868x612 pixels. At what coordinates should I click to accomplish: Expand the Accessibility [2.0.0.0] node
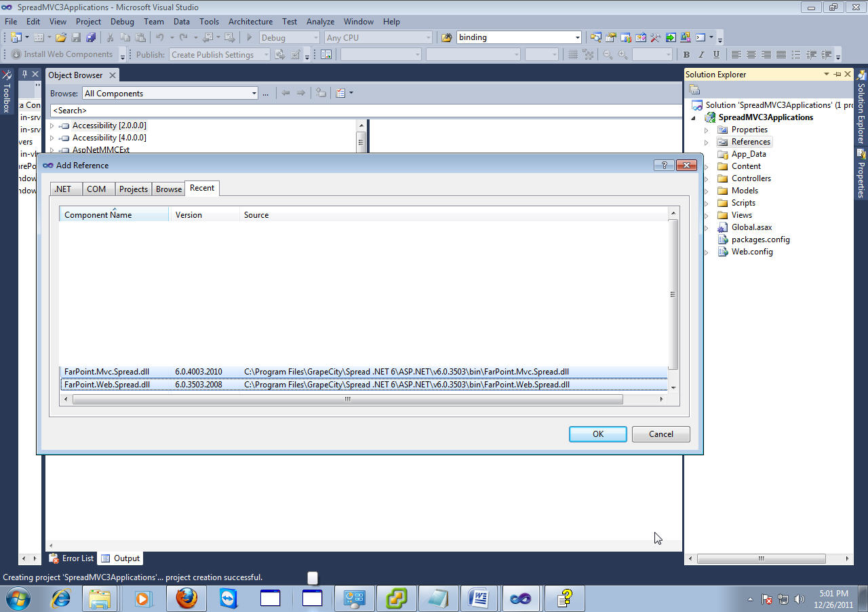pyautogui.click(x=52, y=126)
